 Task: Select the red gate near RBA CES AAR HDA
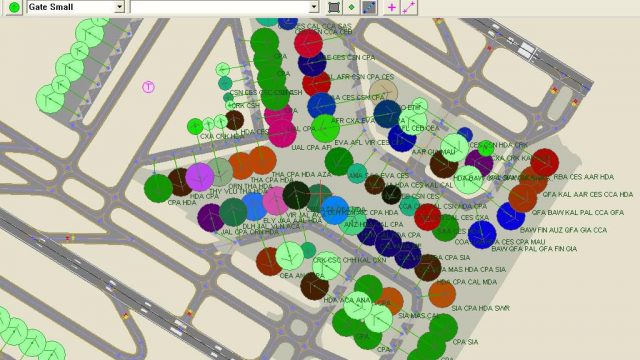click(x=544, y=162)
